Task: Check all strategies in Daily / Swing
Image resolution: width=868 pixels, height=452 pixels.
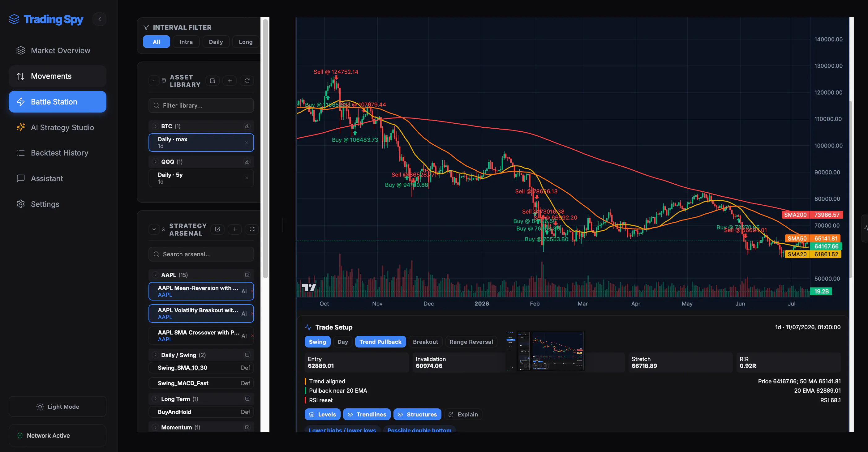Action: coord(247,355)
